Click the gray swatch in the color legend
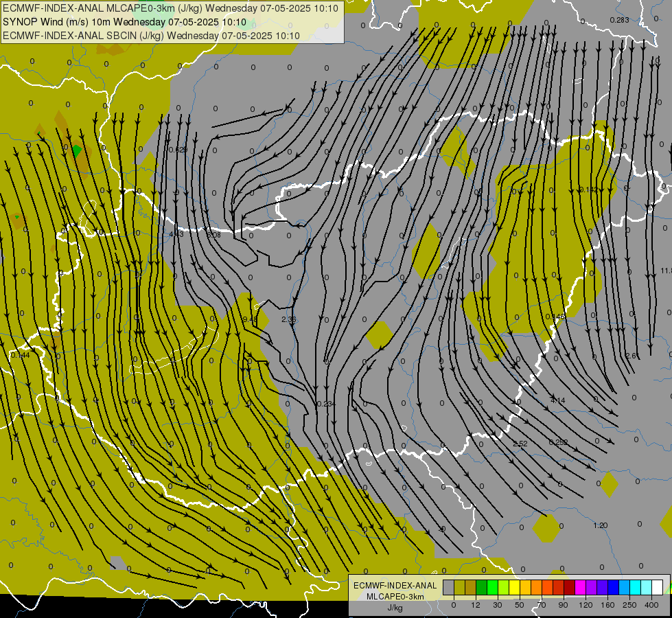 point(449,588)
